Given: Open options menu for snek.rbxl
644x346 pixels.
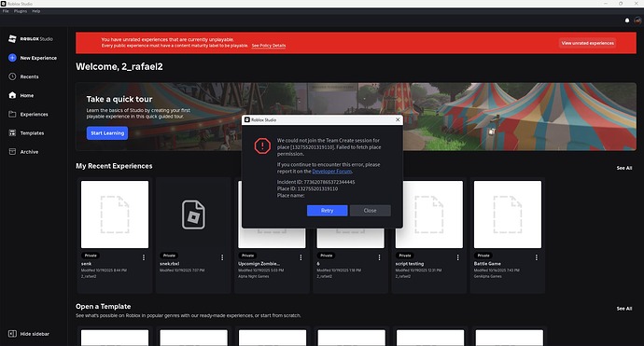Looking at the screenshot, I should (x=222, y=257).
